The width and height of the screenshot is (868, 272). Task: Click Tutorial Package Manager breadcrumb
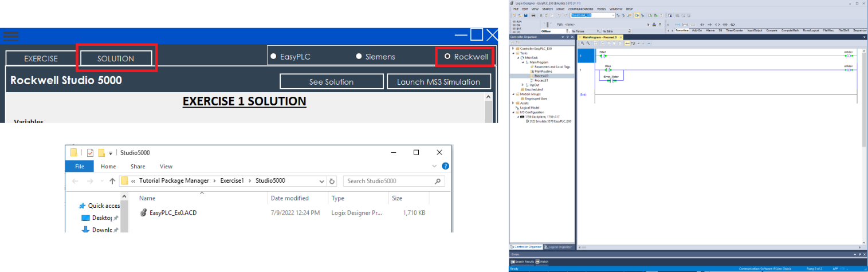click(174, 181)
